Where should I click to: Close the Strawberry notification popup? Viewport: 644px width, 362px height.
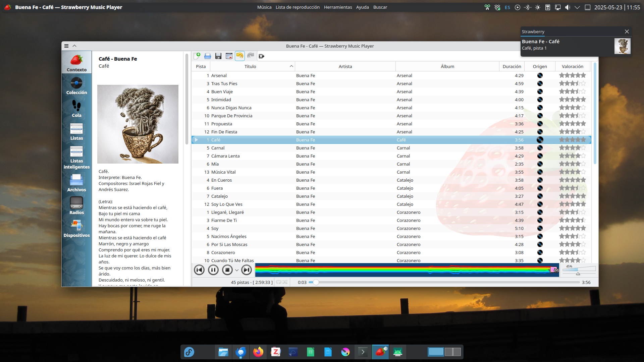(x=627, y=32)
